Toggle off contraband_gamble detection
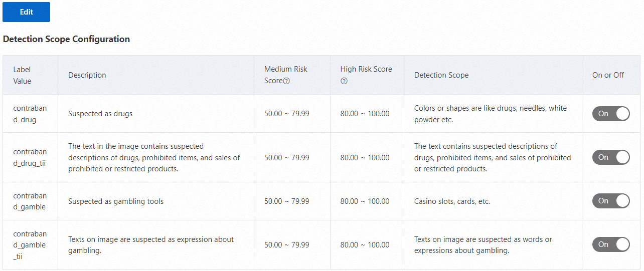Viewport: 644px width, 271px height. [610, 201]
